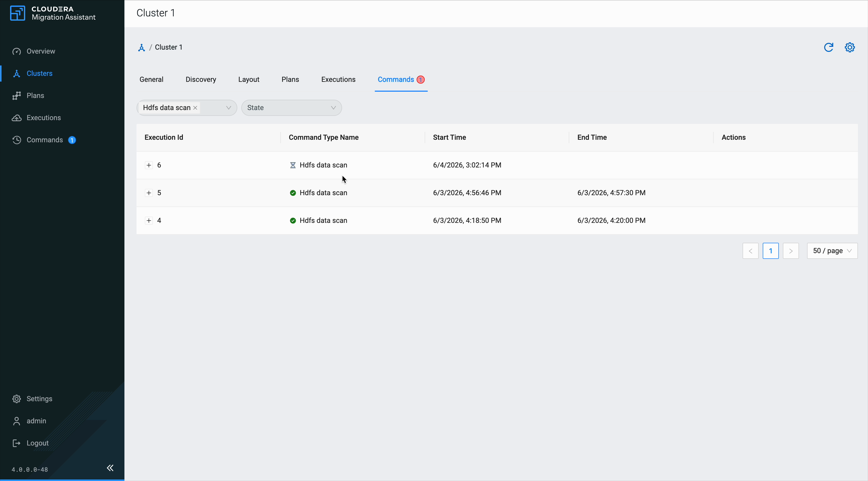
Task: Open the State filter dropdown
Action: click(291, 108)
